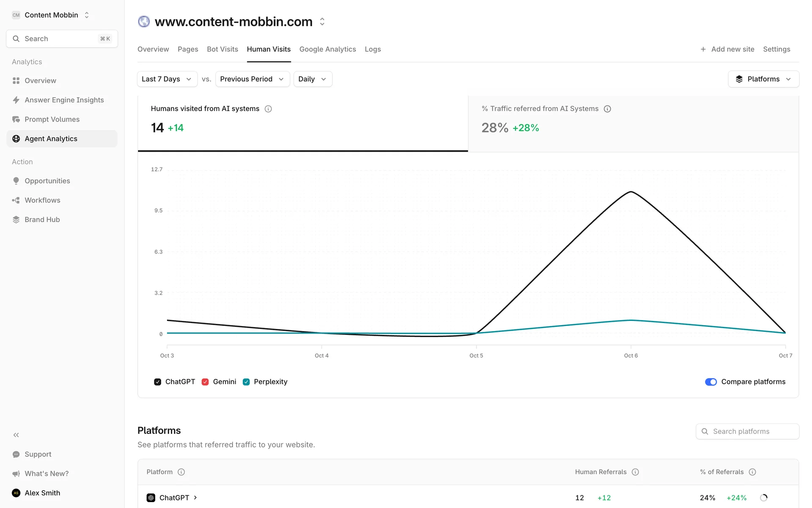Click info icon beside Humans visited from AI systems

tap(268, 109)
